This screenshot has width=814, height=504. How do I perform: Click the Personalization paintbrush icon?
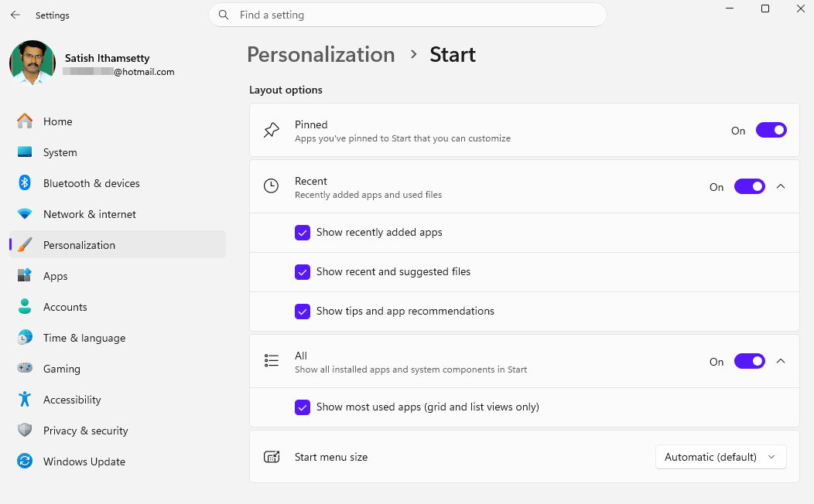point(25,245)
